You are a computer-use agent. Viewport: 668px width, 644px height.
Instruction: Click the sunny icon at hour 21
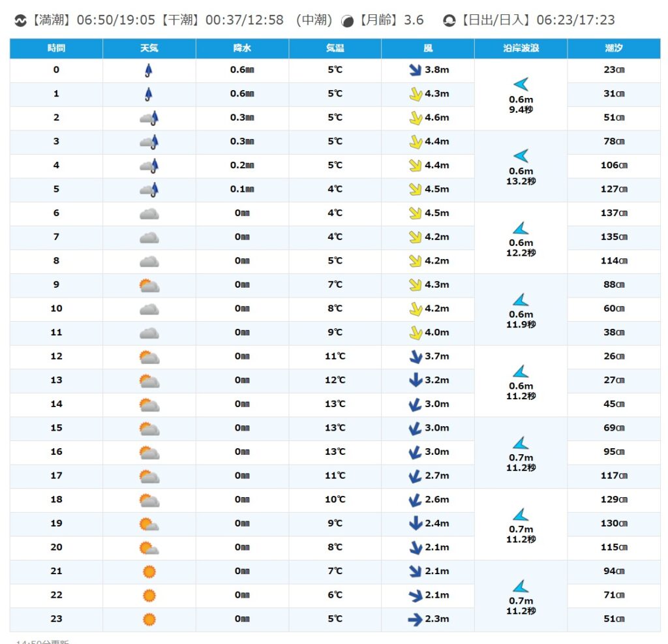click(149, 572)
